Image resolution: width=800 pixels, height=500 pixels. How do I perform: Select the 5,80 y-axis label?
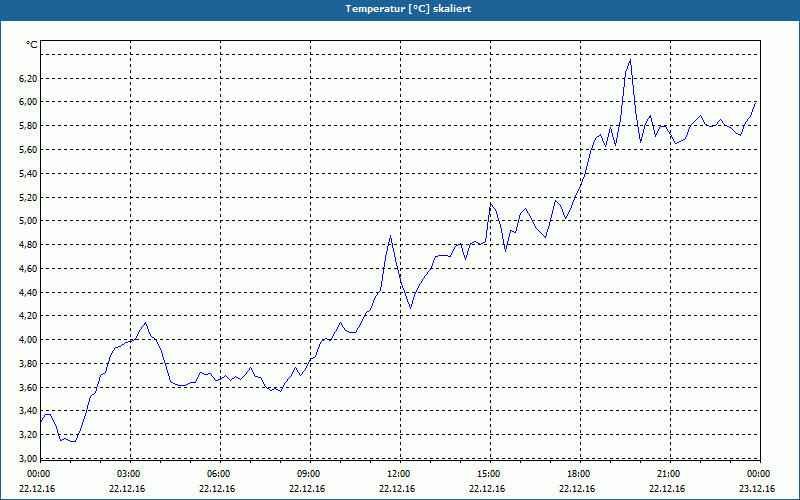tap(29, 126)
